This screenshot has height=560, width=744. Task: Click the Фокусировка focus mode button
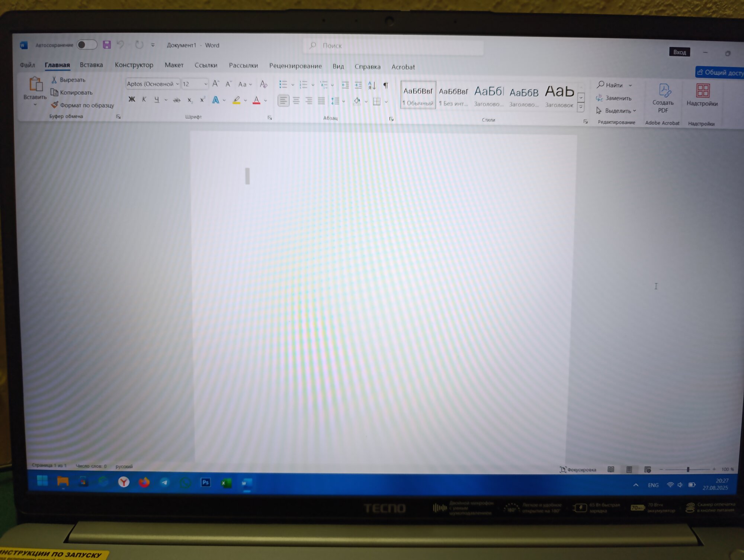[x=578, y=470]
